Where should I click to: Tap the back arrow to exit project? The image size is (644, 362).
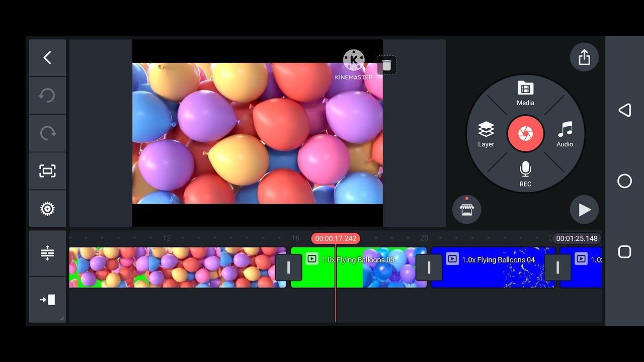click(47, 58)
